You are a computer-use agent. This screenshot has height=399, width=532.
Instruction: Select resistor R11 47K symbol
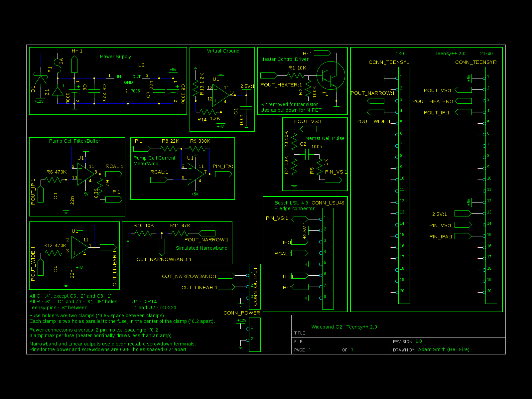(x=180, y=233)
